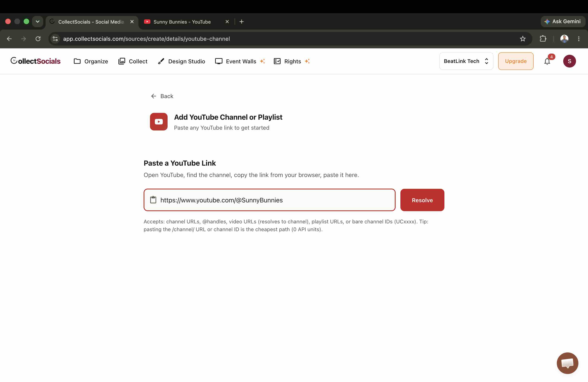Click the address bar URL
This screenshot has height=382, width=588.
pyautogui.click(x=146, y=39)
